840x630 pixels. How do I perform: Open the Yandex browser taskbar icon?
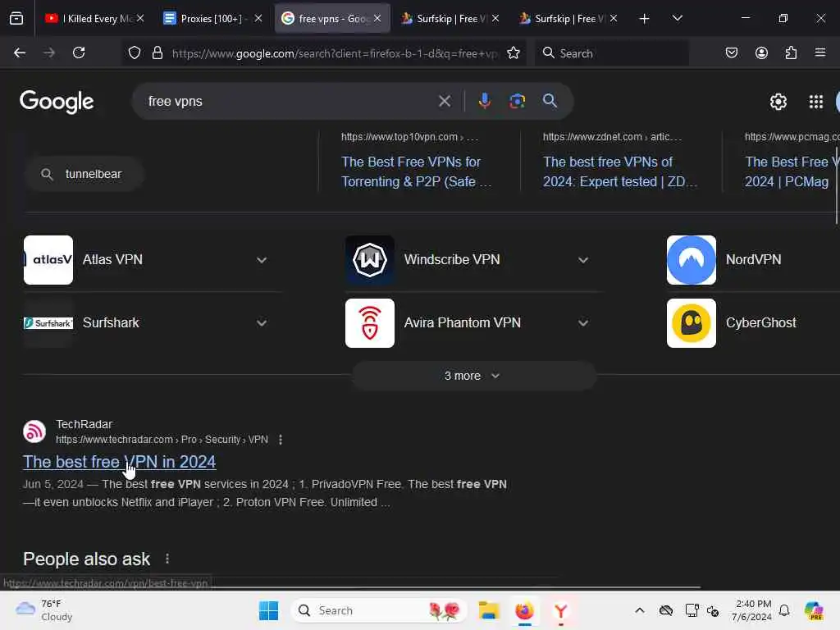(x=561, y=610)
